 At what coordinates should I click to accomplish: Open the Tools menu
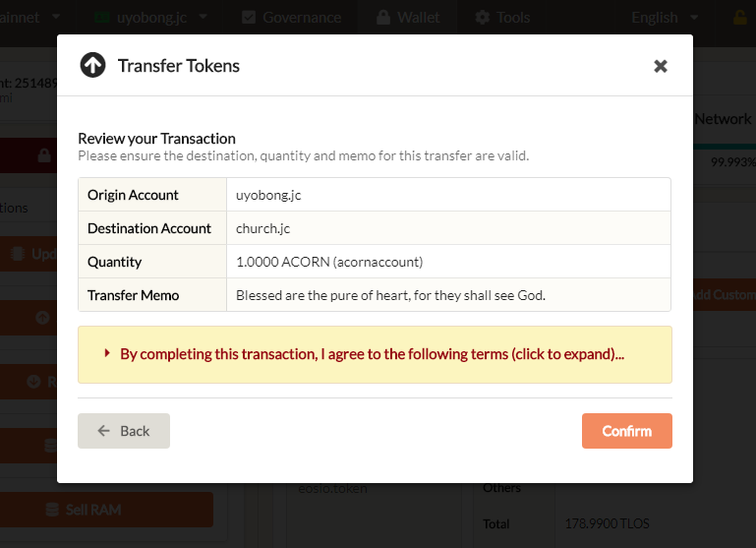click(x=501, y=17)
